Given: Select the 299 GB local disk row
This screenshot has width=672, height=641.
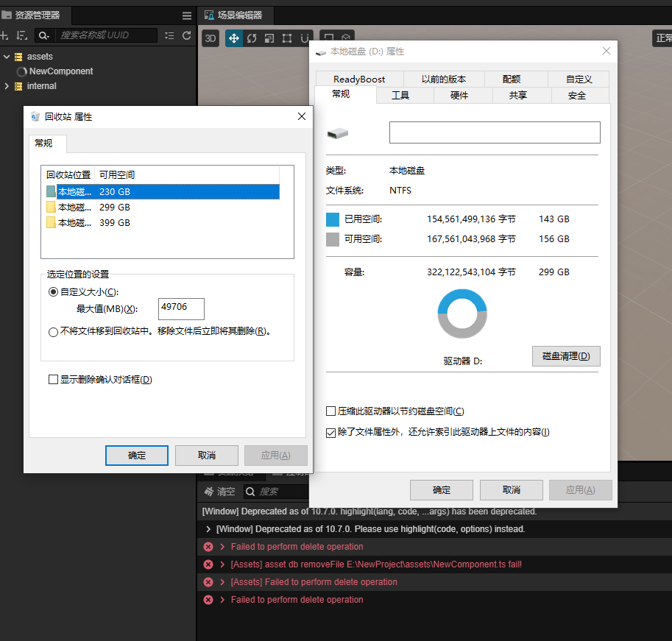Looking at the screenshot, I should click(x=163, y=208).
